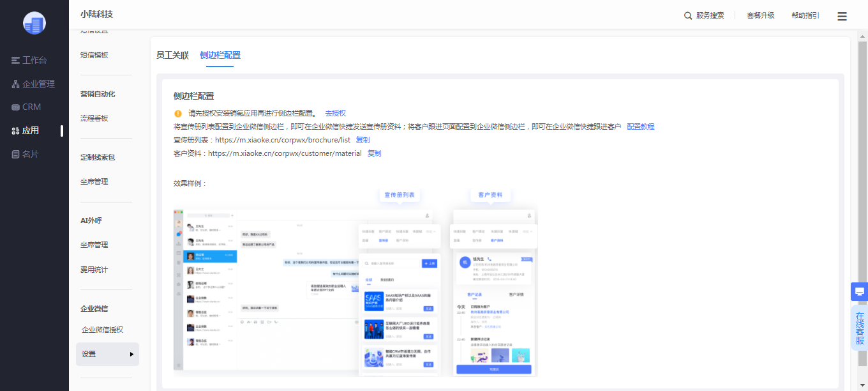Click the 在线客服 side button
Screen dimensions: 868x391
pos(860,328)
